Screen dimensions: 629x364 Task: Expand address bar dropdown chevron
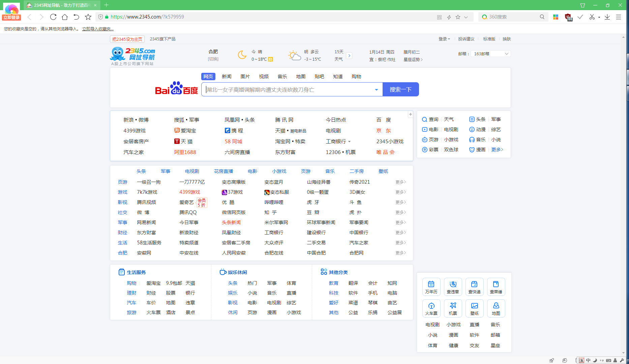466,17
